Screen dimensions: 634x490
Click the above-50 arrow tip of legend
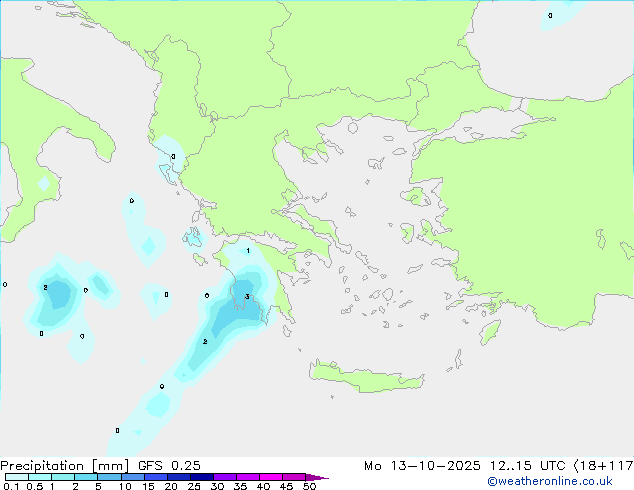click(317, 477)
